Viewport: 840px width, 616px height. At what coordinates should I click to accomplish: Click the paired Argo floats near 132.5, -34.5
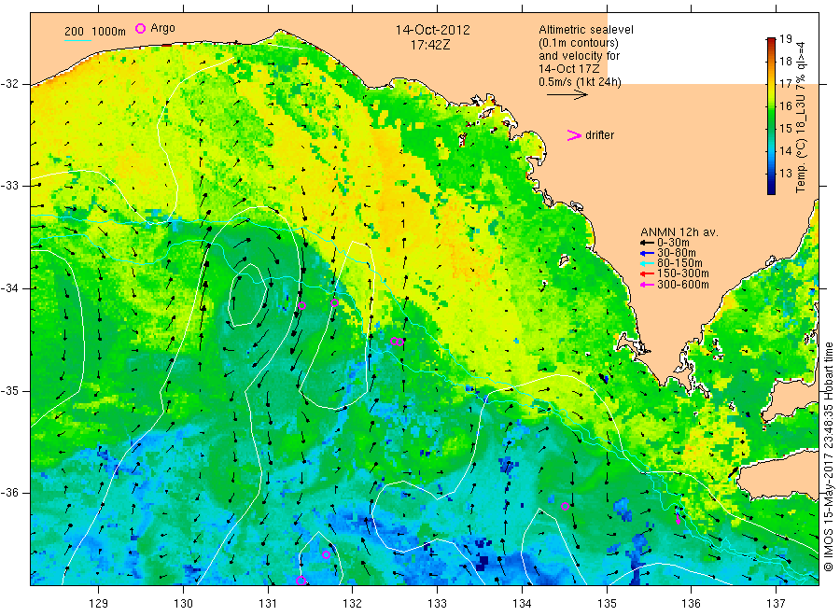pyautogui.click(x=397, y=342)
